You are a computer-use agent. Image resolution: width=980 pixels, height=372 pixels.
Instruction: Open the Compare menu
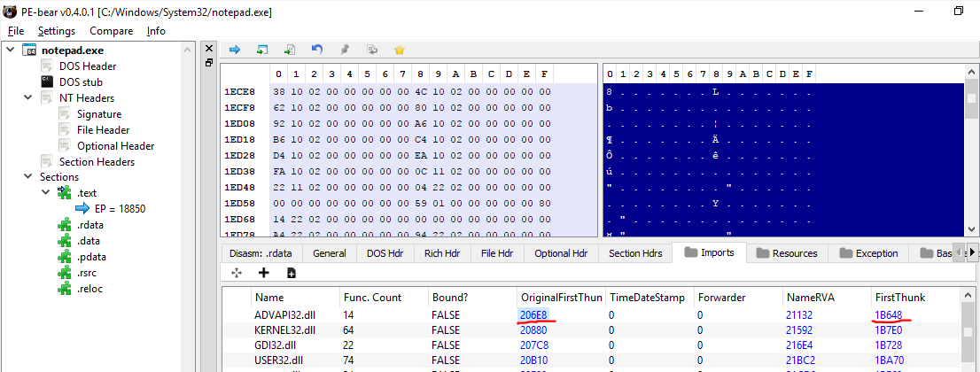coord(112,31)
